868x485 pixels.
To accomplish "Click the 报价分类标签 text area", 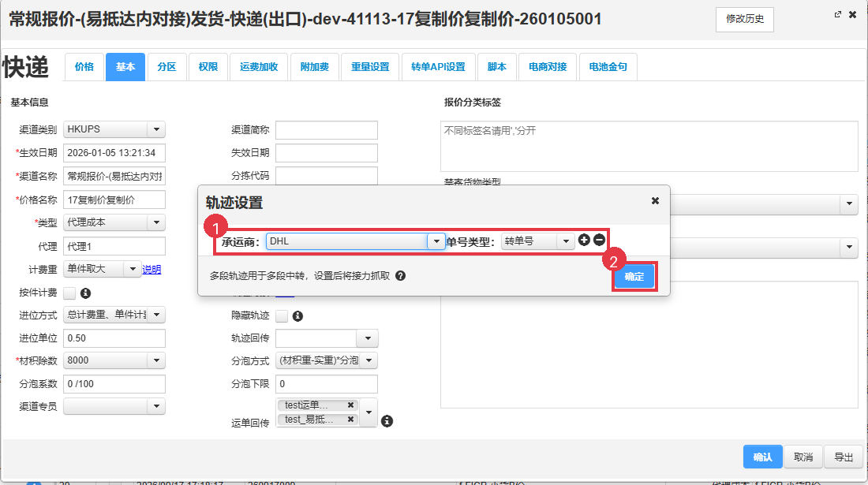I will [649, 146].
